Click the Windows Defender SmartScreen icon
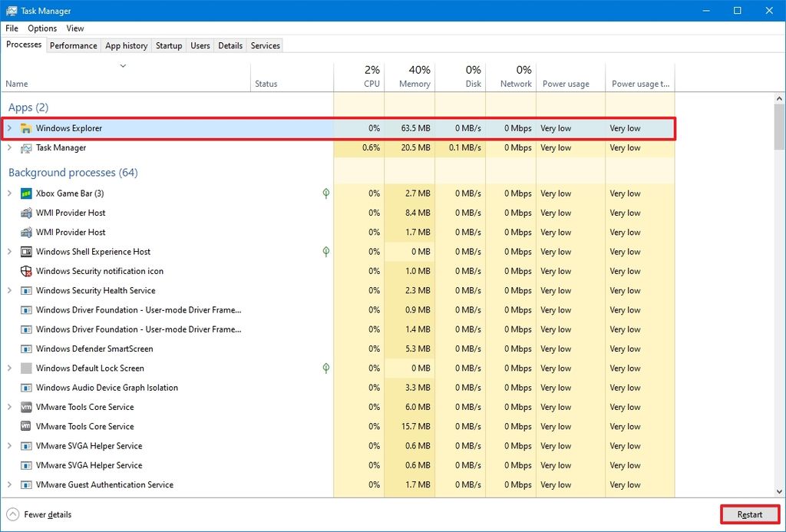Image resolution: width=786 pixels, height=532 pixels. 25,349
